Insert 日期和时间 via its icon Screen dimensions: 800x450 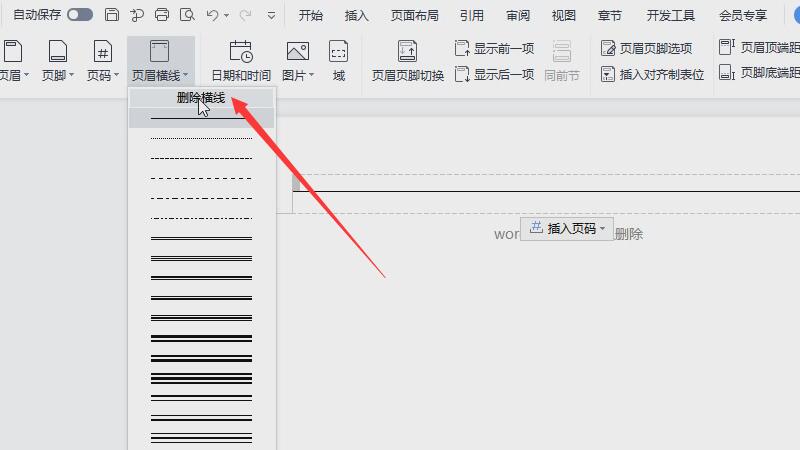click(x=241, y=52)
